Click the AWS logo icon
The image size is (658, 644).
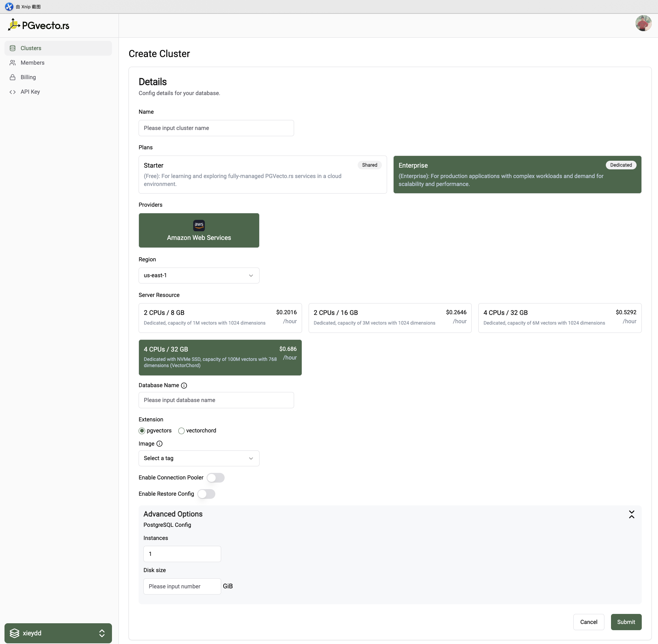pyautogui.click(x=199, y=225)
